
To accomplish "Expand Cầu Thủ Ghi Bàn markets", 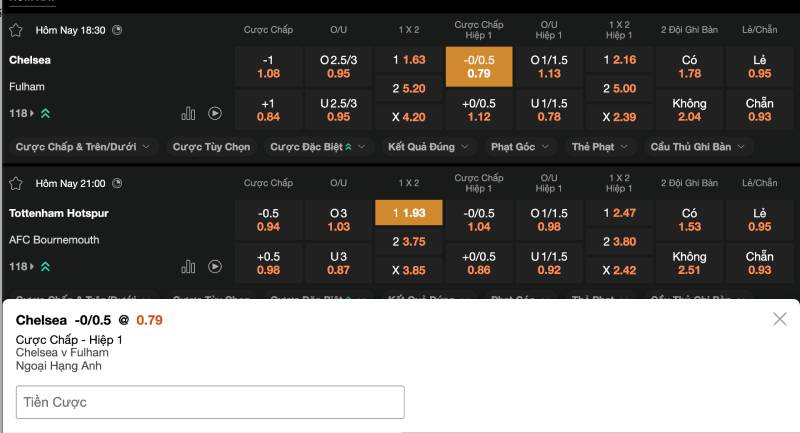I will pyautogui.click(x=696, y=147).
